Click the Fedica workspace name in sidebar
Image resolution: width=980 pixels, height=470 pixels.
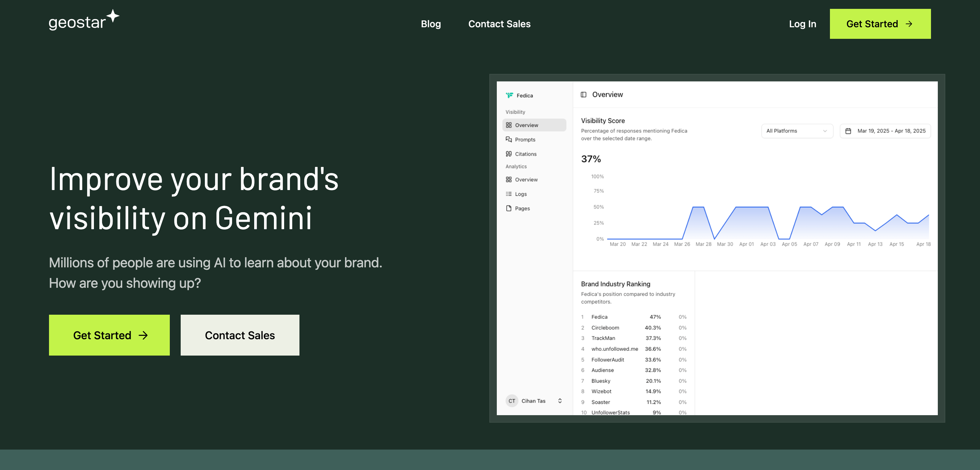pyautogui.click(x=525, y=96)
